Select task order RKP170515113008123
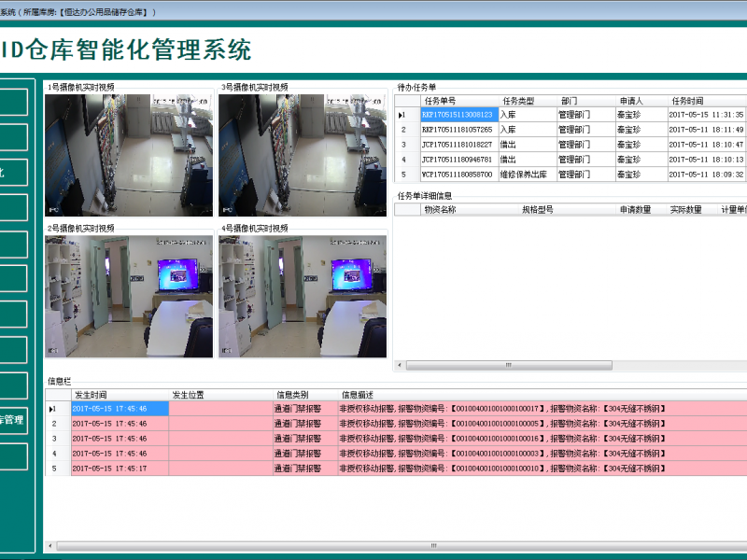747x560 pixels. click(457, 115)
